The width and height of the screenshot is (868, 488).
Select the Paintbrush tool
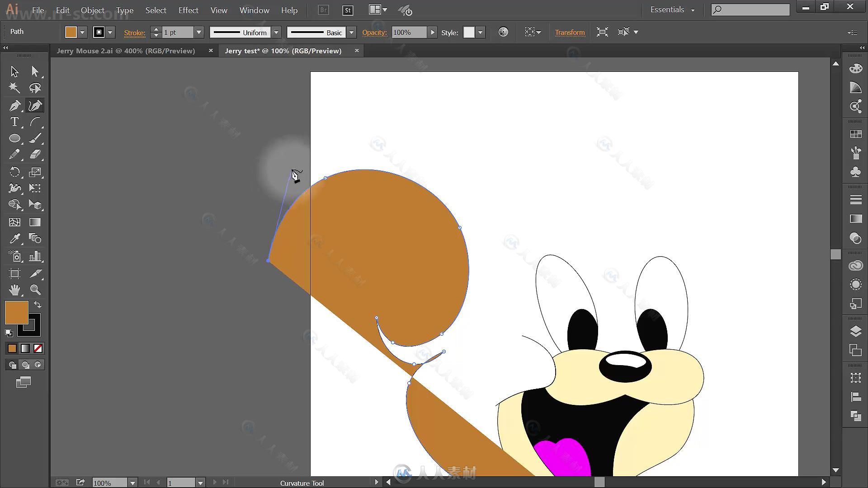point(35,138)
